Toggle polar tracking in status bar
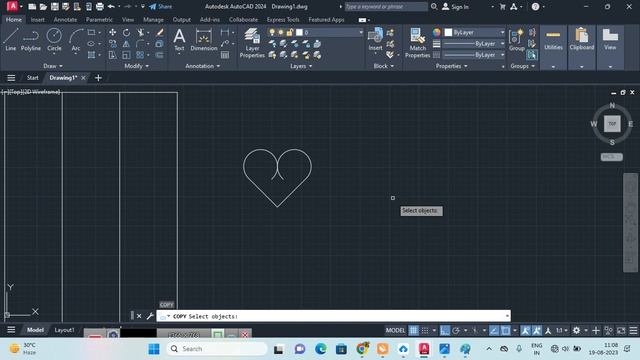640x360 pixels. click(x=456, y=330)
